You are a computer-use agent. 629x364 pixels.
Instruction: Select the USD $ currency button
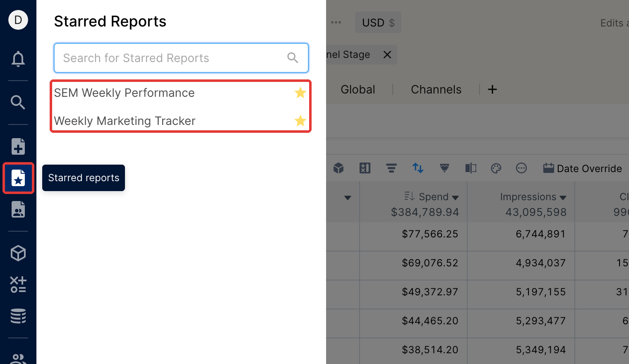click(x=378, y=22)
